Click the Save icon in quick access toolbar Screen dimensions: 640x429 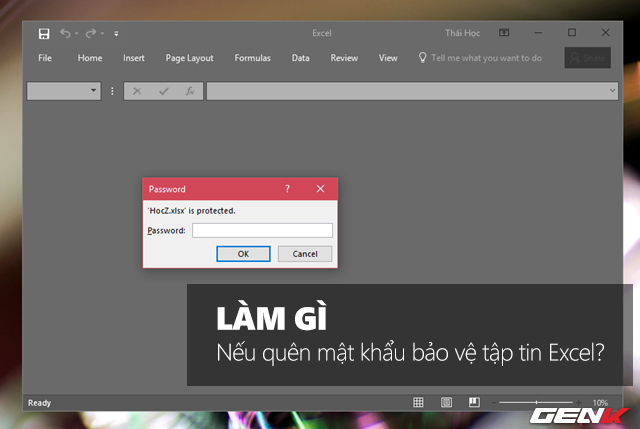[44, 33]
